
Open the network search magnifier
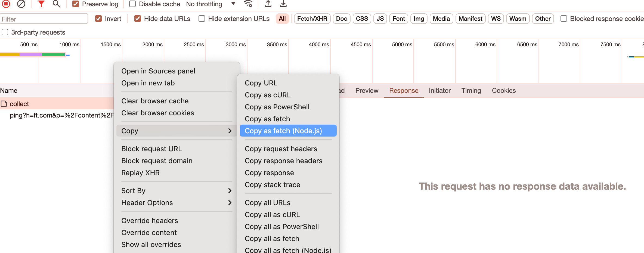coord(56,4)
